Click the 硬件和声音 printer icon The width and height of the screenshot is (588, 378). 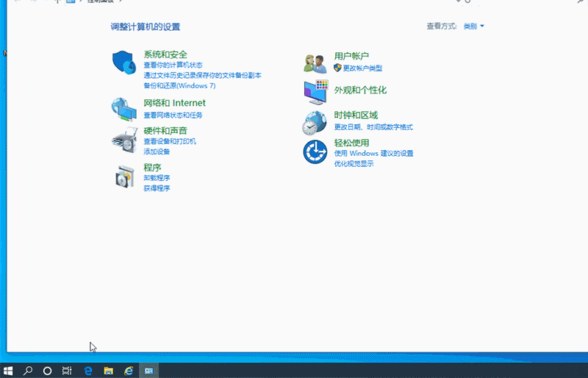[x=124, y=139]
